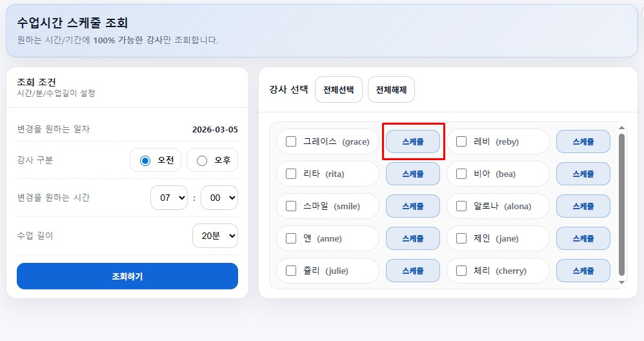
Task: Tick the 비아 (bea) checkbox
Action: 461,174
